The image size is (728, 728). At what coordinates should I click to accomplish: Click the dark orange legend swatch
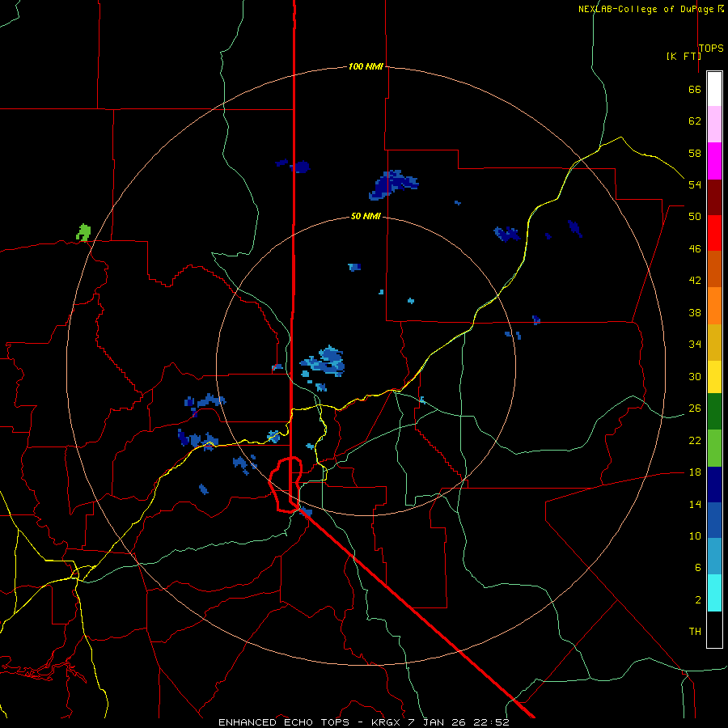click(x=714, y=269)
